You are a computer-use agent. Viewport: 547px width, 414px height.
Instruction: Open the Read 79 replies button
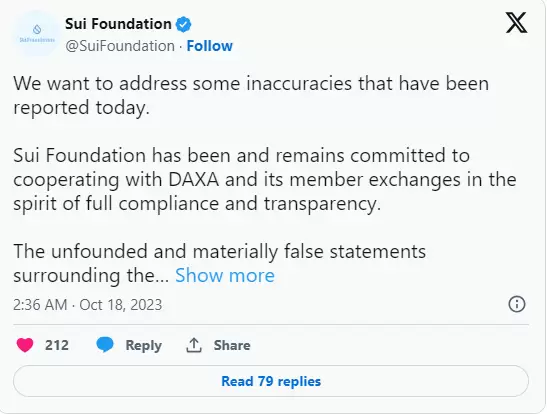(x=271, y=381)
